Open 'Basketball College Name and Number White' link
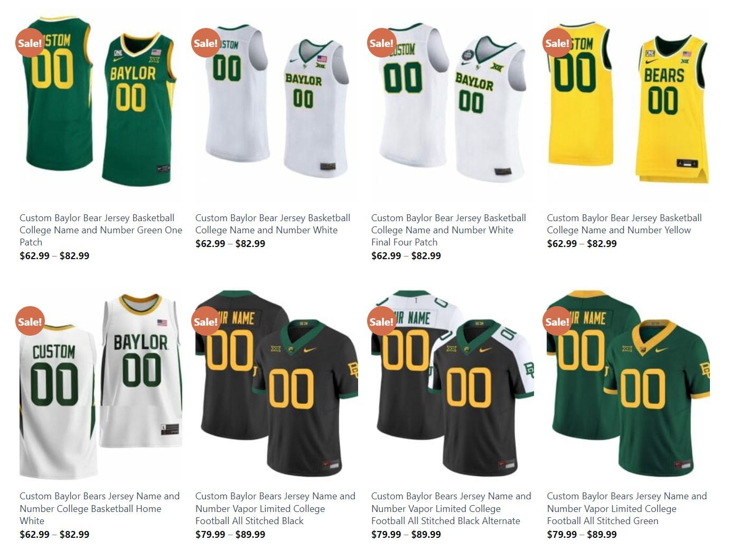The width and height of the screenshot is (730, 560). [273, 224]
